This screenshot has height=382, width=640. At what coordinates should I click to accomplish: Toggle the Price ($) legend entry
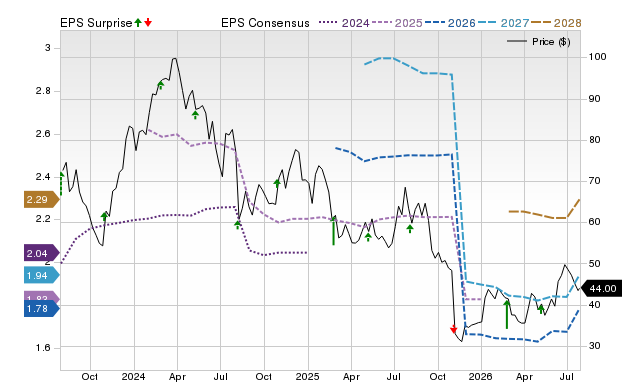pyautogui.click(x=538, y=42)
